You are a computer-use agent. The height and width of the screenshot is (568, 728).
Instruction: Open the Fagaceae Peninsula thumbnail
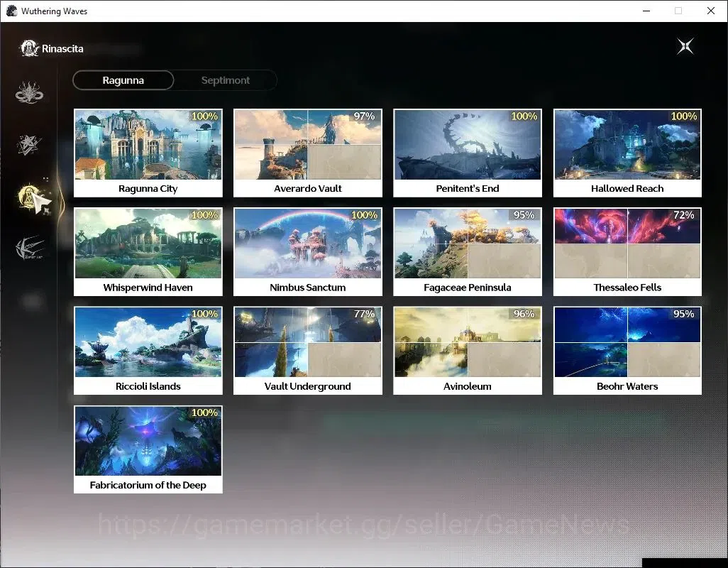(468, 252)
